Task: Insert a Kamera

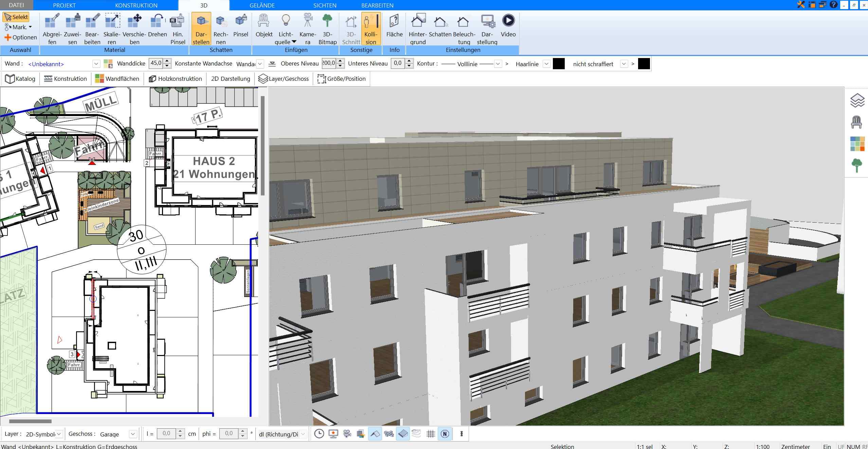Action: point(308,29)
